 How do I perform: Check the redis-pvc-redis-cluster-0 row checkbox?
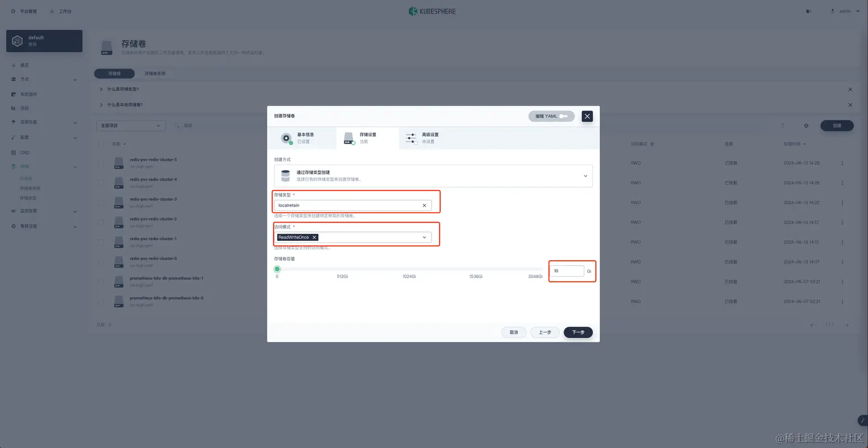(101, 262)
